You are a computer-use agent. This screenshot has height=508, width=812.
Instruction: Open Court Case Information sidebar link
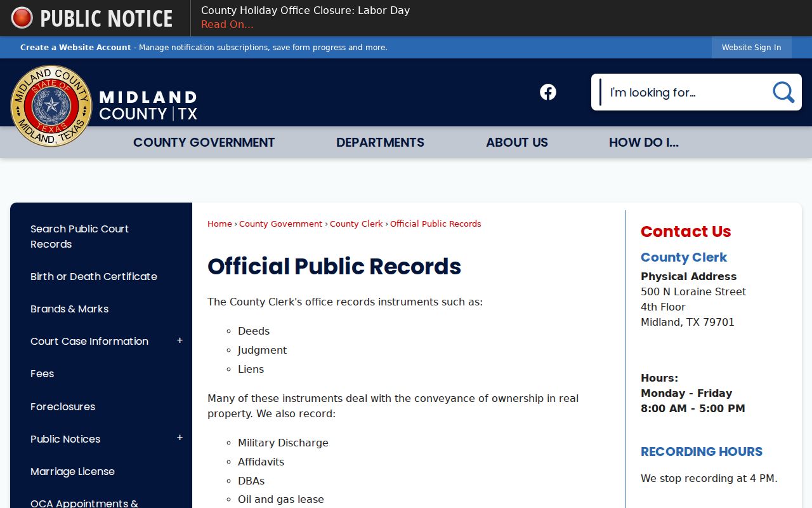pyautogui.click(x=89, y=341)
